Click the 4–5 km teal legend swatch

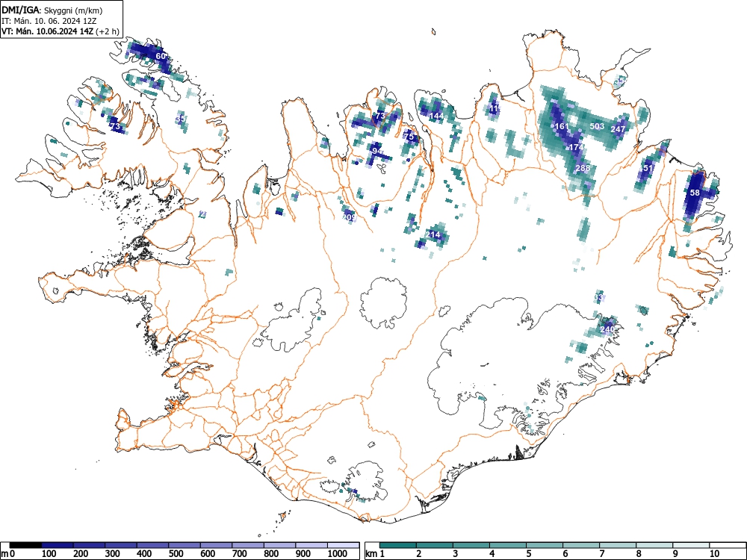(508, 545)
